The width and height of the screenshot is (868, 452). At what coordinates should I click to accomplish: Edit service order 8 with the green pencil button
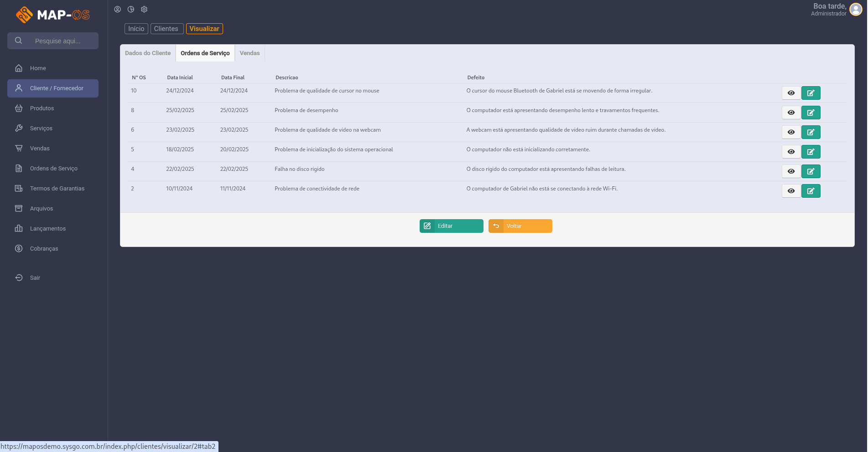click(x=811, y=113)
